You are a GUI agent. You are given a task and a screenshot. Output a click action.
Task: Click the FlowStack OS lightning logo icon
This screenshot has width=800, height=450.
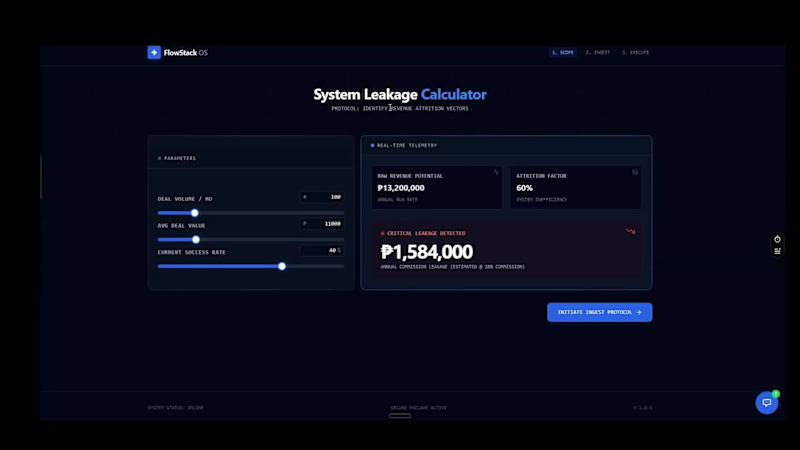point(154,53)
